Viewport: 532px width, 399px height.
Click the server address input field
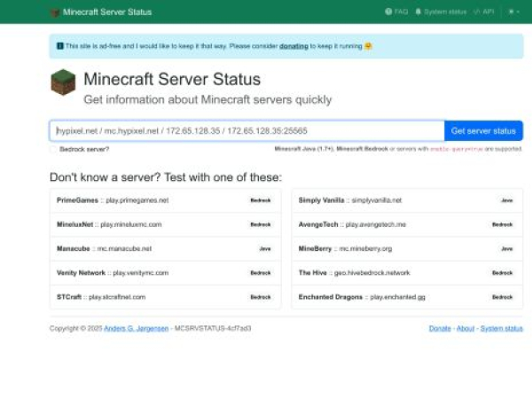pos(246,130)
